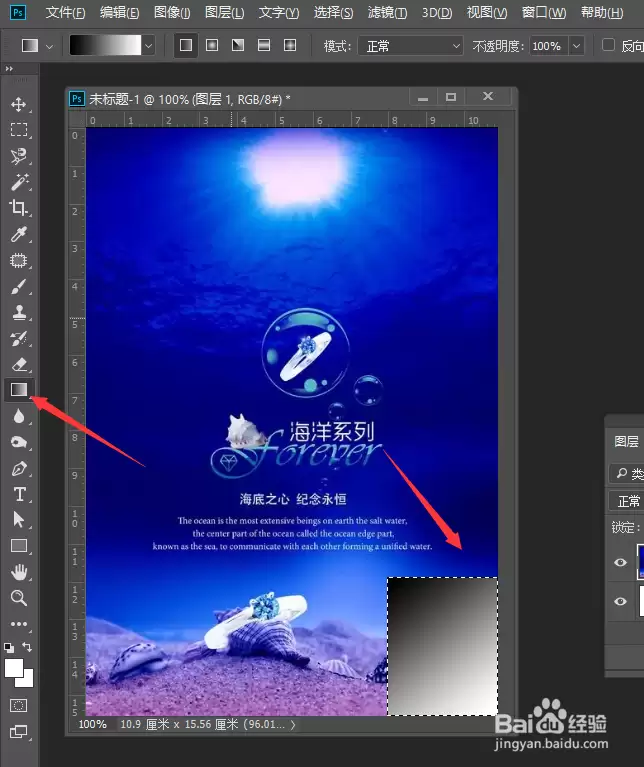Viewport: 644px width, 767px height.
Task: Open the gradient preset picker arrow
Action: (x=148, y=46)
